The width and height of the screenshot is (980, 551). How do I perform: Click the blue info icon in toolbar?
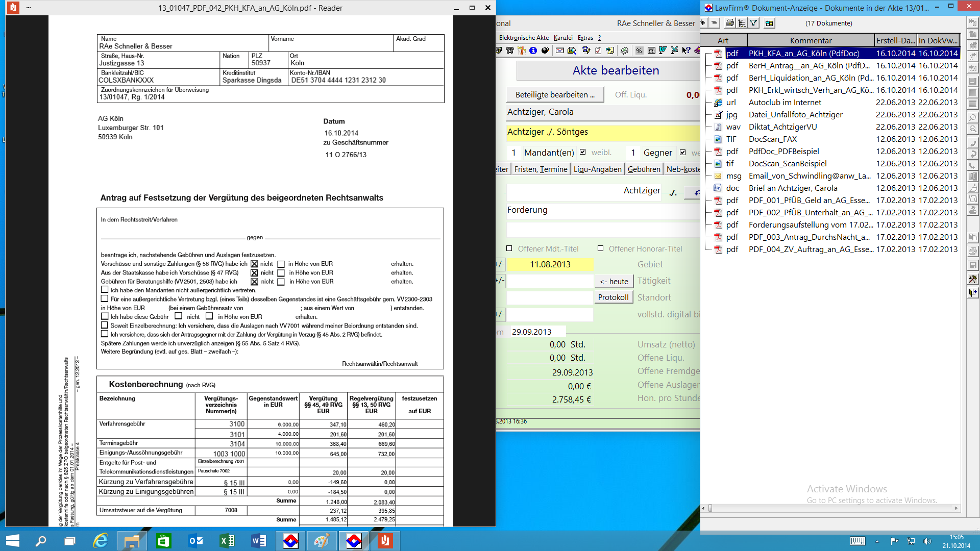[533, 51]
